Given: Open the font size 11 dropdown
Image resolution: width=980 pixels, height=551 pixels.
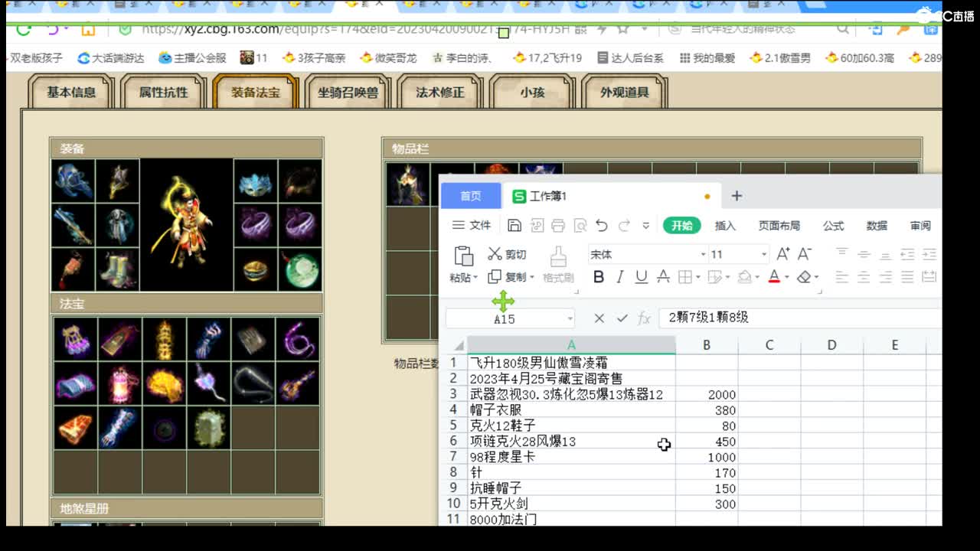Looking at the screenshot, I should 763,254.
